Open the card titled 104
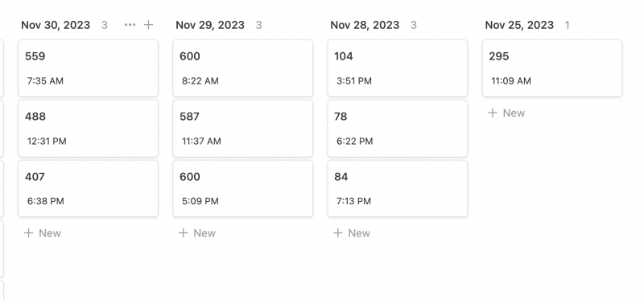Image resolution: width=644 pixels, height=300 pixels. click(x=398, y=68)
